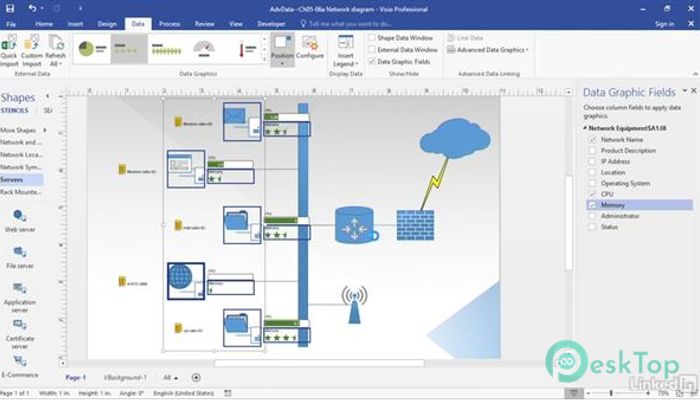This screenshot has width=700, height=400.
Task: Click the Custom Import icon
Action: (31, 44)
